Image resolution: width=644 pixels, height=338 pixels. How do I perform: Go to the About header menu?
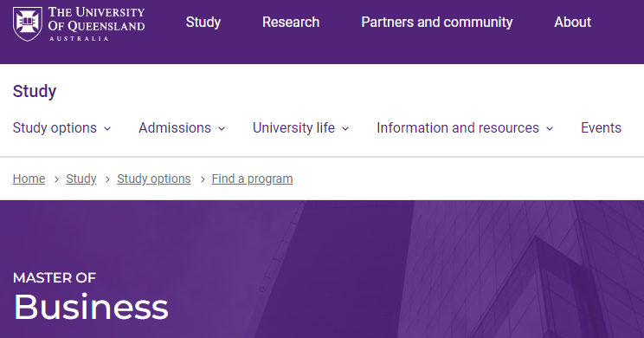coord(572,22)
